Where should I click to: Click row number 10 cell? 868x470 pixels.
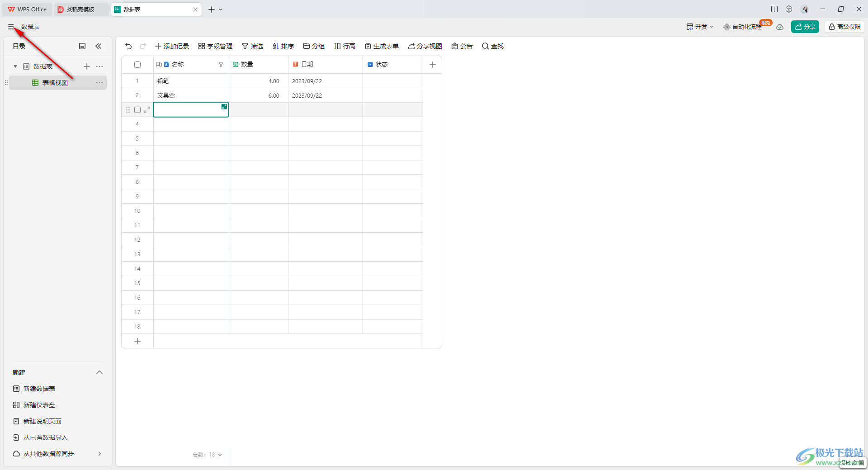[x=137, y=211]
